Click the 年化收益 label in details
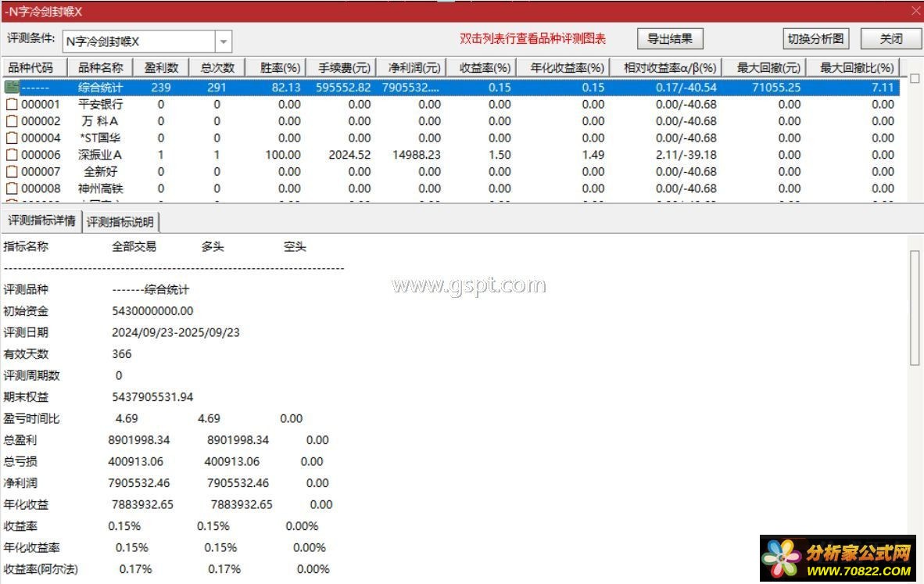This screenshot has width=924, height=584. (x=26, y=504)
